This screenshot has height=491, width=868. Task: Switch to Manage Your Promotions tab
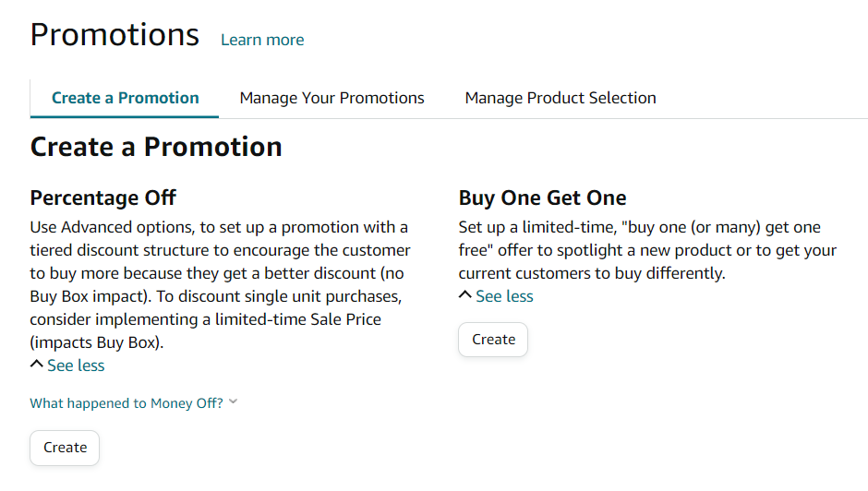click(x=332, y=98)
